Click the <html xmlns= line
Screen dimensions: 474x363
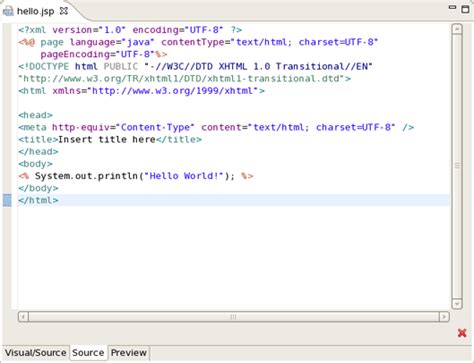coord(142,91)
